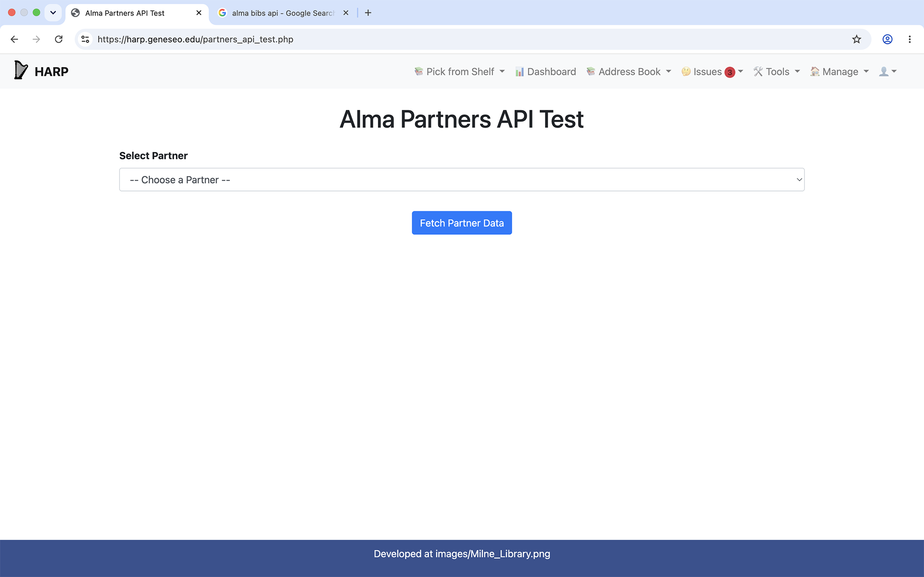Open the Chrome profile icon

(888, 39)
